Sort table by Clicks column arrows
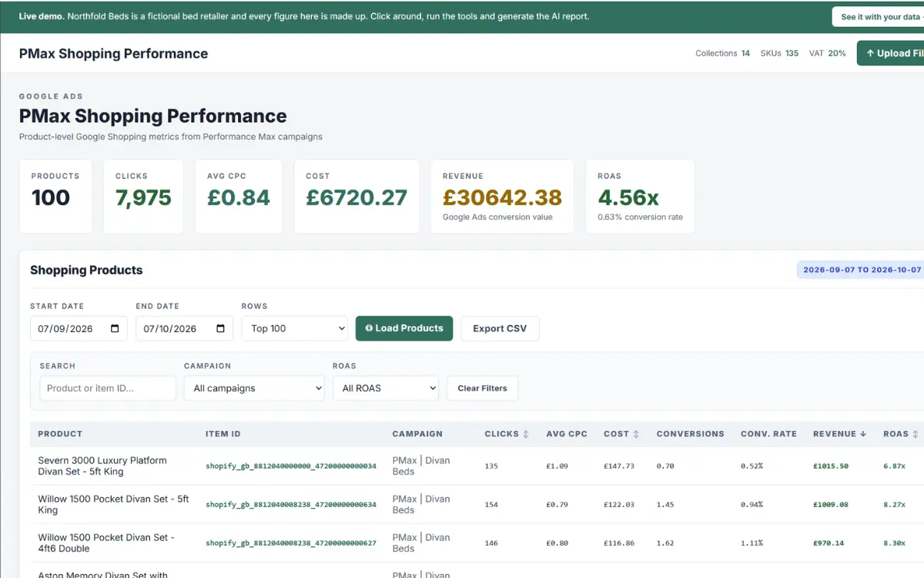The height and width of the screenshot is (578, 924). pyautogui.click(x=526, y=434)
